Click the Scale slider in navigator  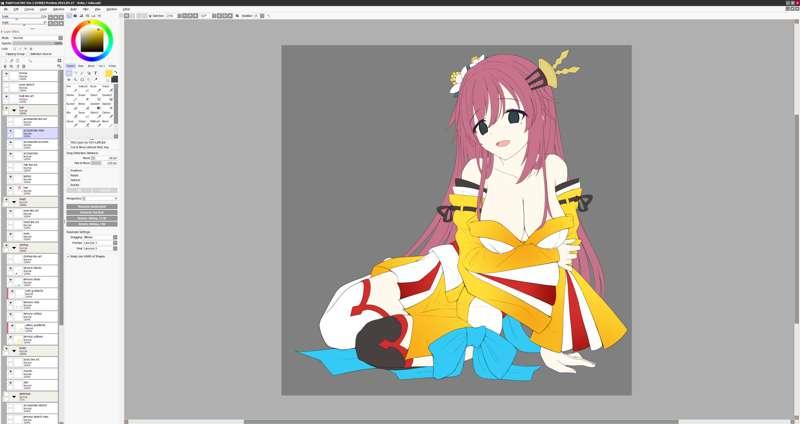click(x=21, y=17)
